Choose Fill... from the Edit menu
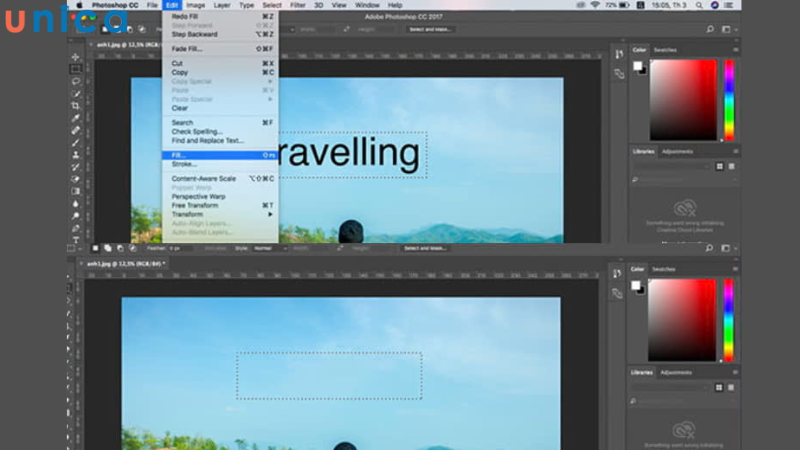The height and width of the screenshot is (450, 800). coord(220,155)
